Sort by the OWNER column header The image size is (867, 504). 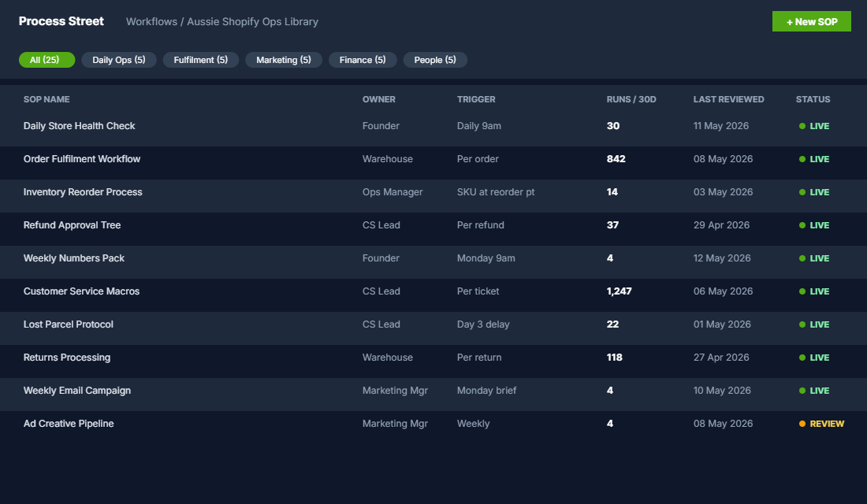pyautogui.click(x=379, y=99)
